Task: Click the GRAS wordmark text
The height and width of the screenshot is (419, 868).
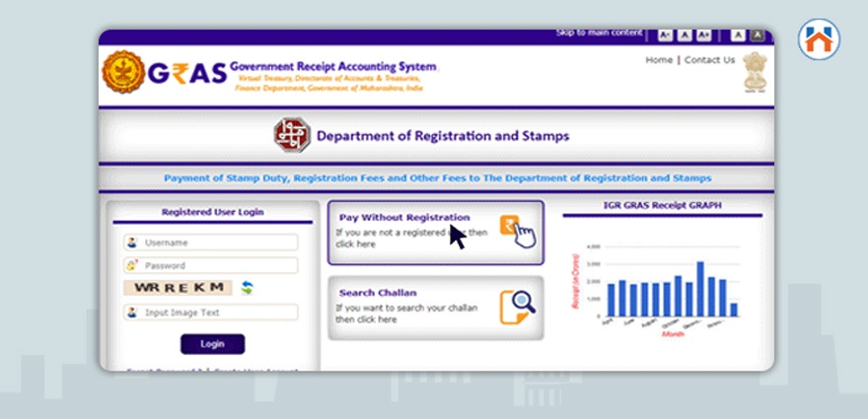Action: 187,73
